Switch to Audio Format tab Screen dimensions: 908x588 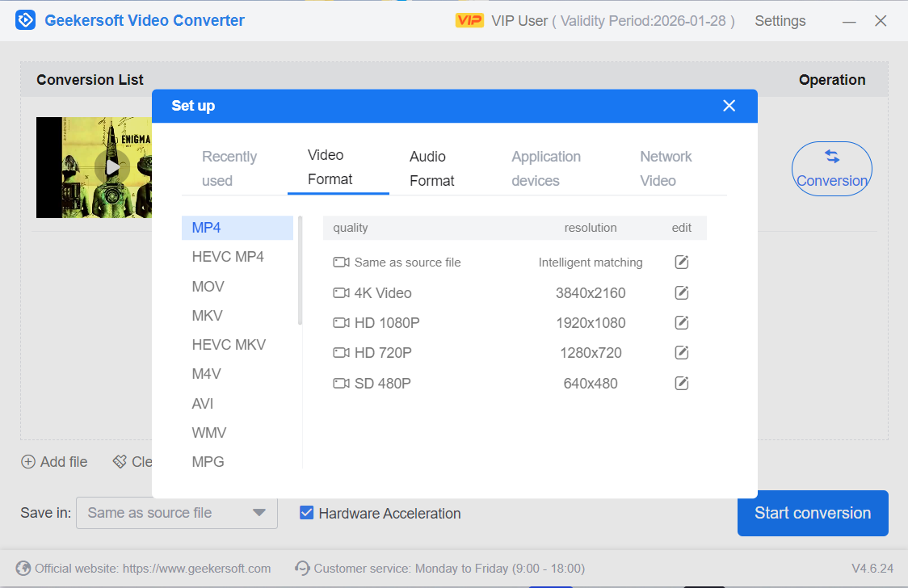[x=432, y=169]
